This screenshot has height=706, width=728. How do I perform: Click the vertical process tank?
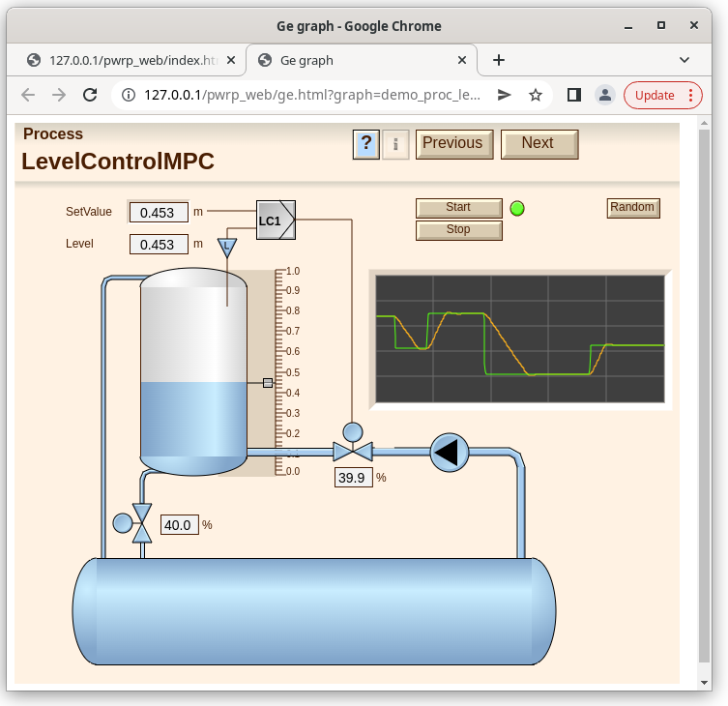coord(193,371)
